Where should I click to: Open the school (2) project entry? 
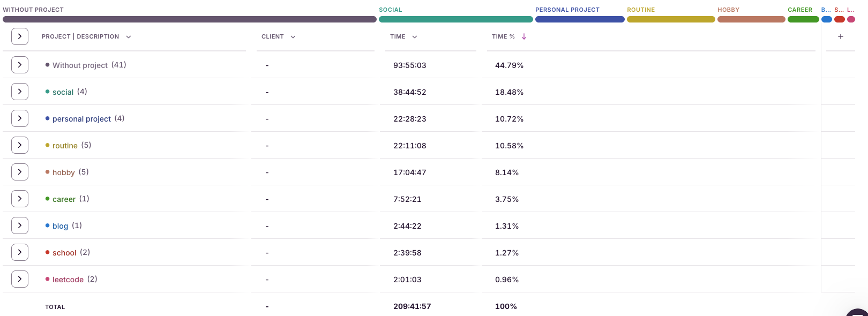[68, 252]
